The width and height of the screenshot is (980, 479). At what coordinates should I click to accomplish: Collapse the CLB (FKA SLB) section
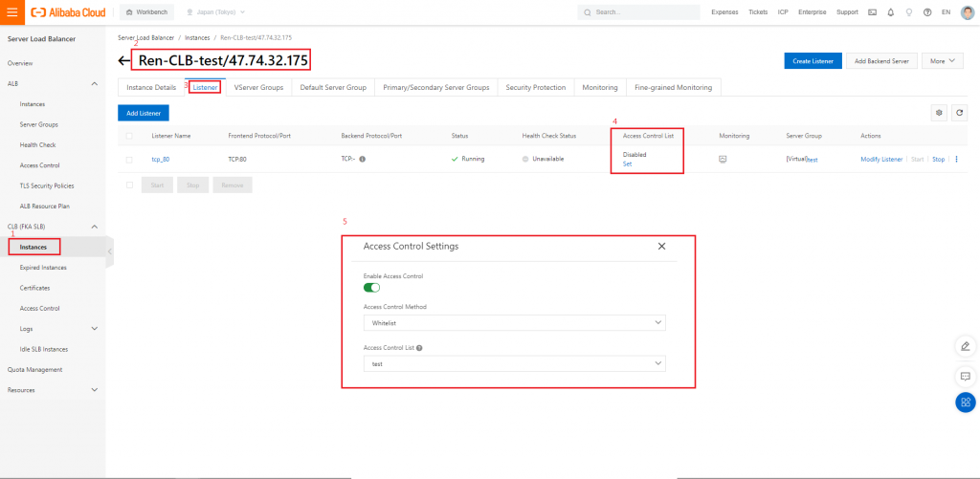[x=95, y=227]
